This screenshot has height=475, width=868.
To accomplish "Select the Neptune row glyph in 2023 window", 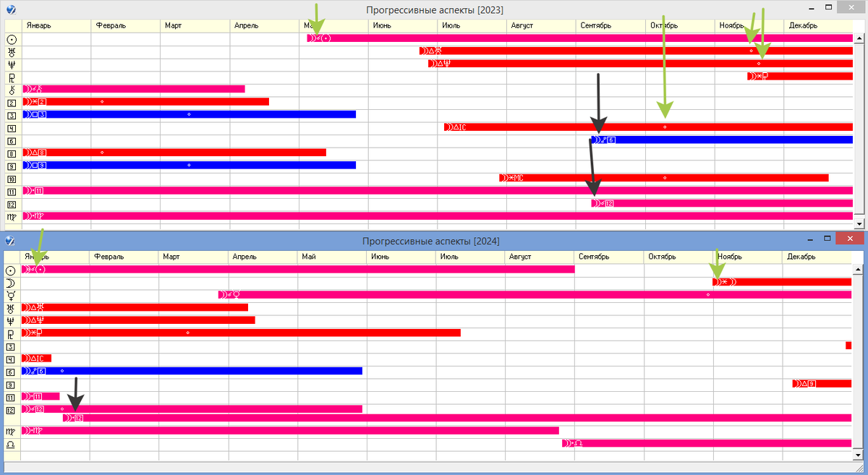I will click(x=12, y=64).
